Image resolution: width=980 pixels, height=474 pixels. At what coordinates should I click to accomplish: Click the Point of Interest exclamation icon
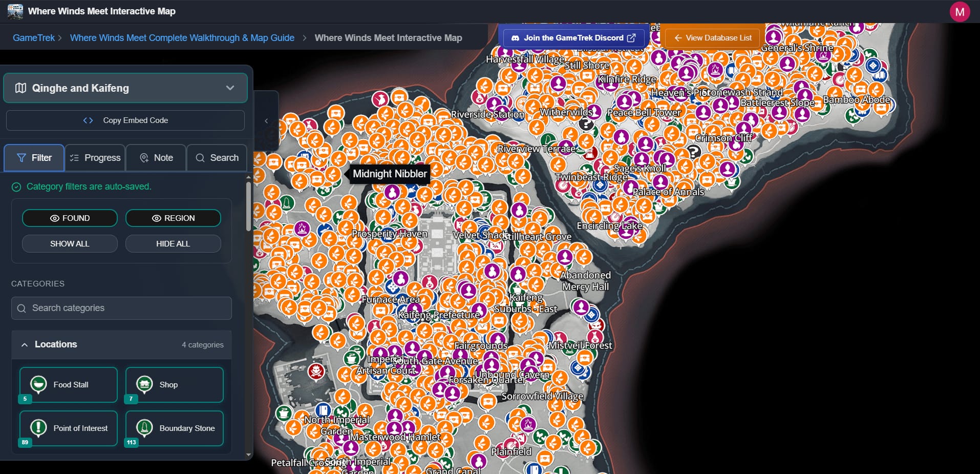click(x=38, y=428)
